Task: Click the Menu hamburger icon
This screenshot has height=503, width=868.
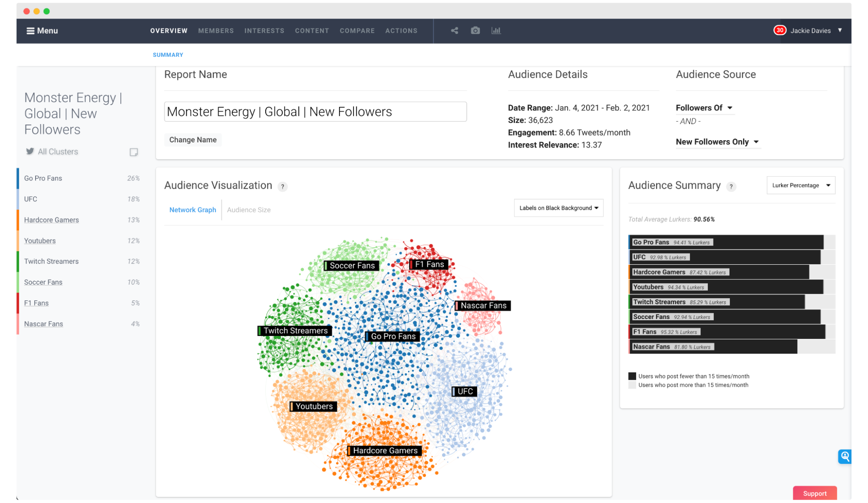Action: coord(30,30)
